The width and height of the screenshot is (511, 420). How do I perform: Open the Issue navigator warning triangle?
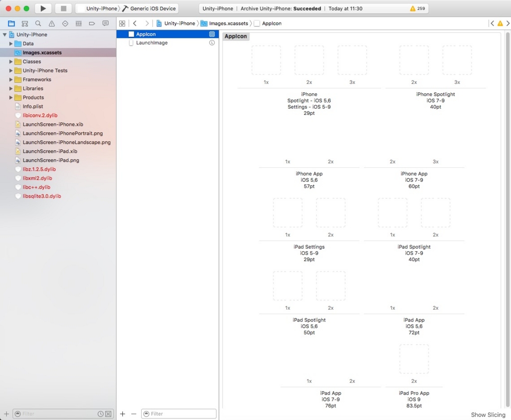pyautogui.click(x=51, y=23)
